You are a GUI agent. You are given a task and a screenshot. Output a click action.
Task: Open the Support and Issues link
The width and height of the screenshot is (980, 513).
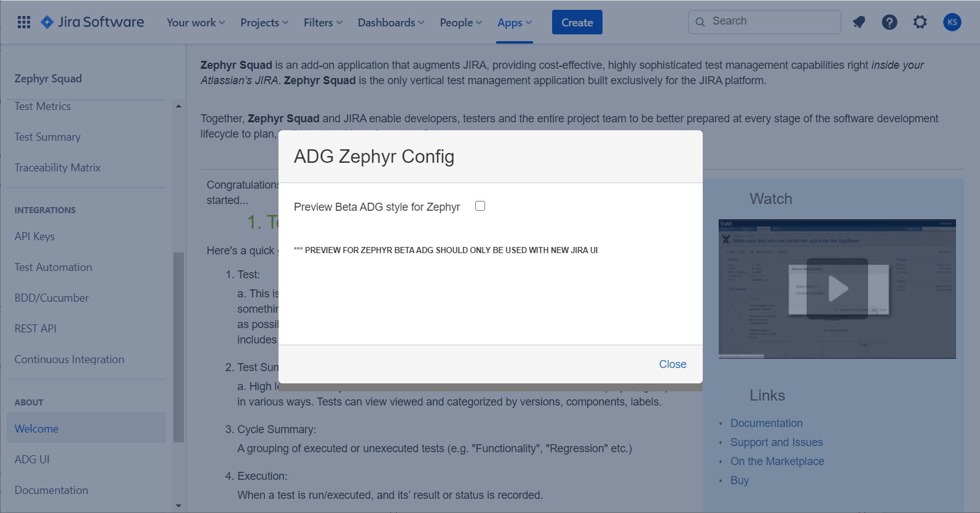point(776,442)
